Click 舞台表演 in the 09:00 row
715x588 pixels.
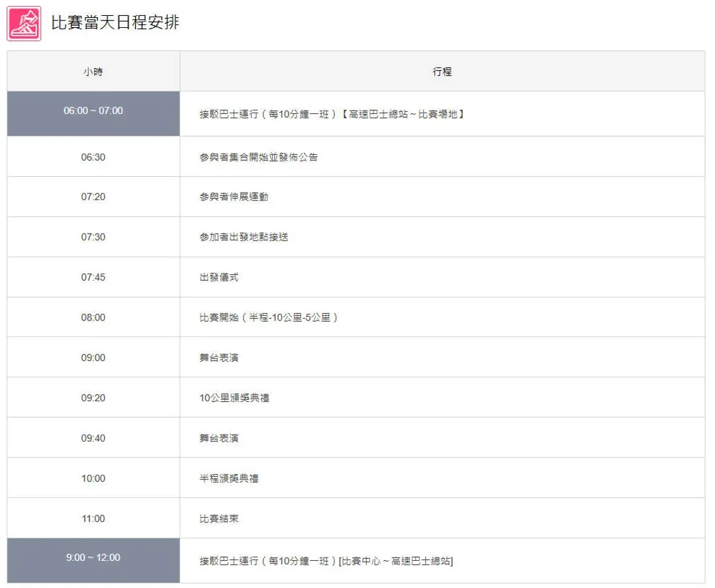[x=218, y=358]
